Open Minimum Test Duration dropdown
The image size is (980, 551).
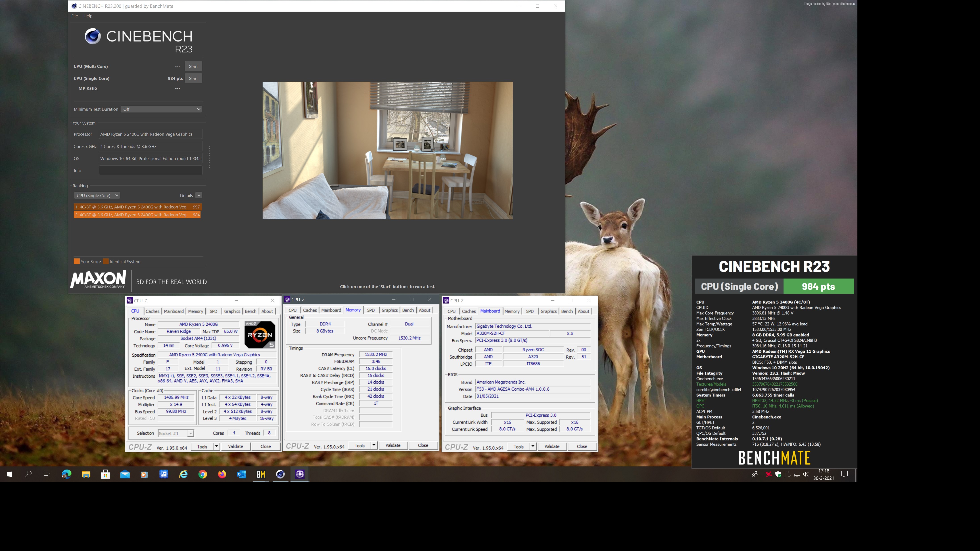point(161,109)
